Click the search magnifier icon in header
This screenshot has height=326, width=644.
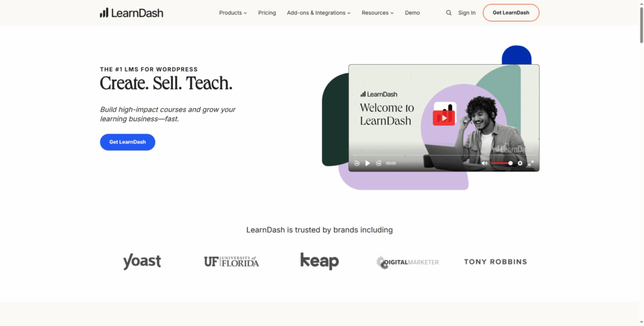click(448, 13)
